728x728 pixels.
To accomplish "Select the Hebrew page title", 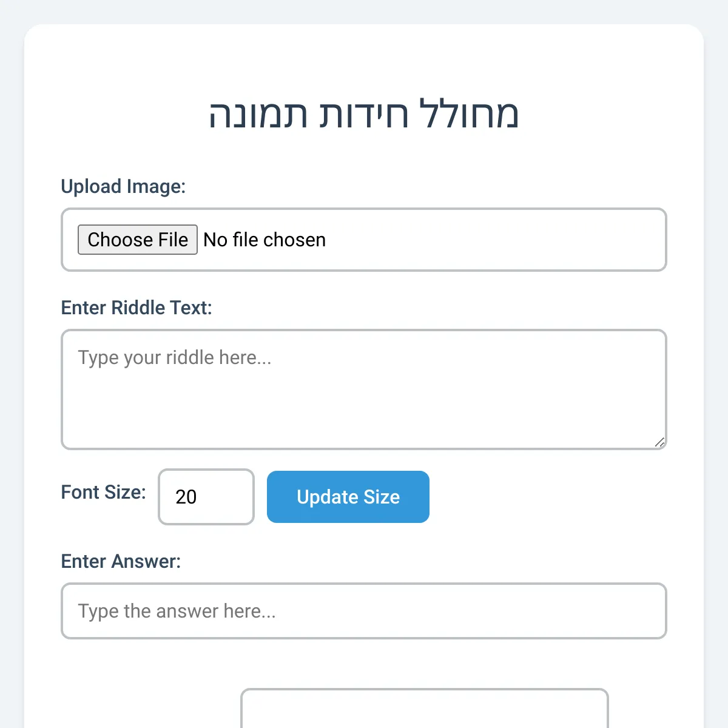I will point(364,114).
